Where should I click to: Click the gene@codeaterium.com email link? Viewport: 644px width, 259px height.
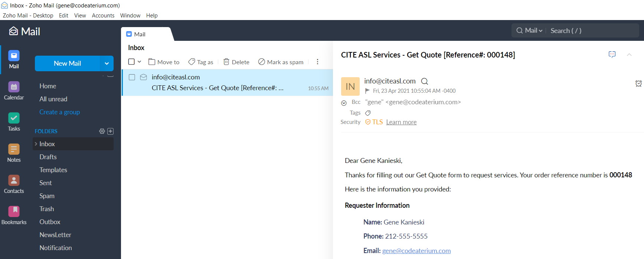click(x=416, y=251)
